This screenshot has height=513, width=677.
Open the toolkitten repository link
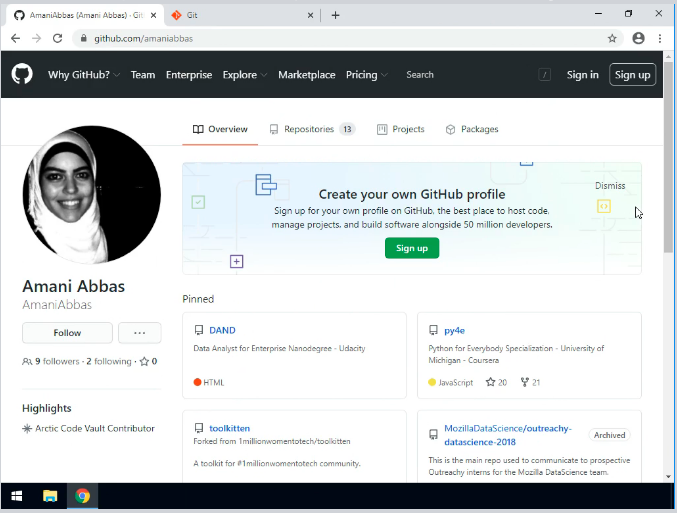click(x=230, y=428)
